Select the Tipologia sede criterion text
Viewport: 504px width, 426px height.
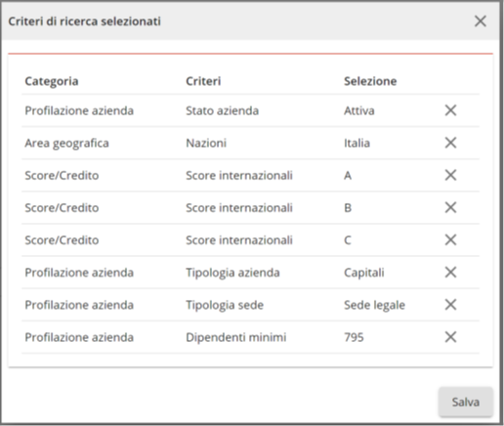[x=225, y=305]
